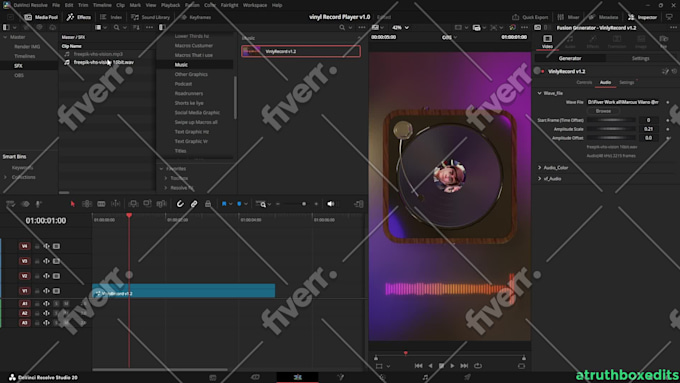Image resolution: width=680 pixels, height=383 pixels.
Task: Toggle the viewer Loop playback button
Action: (478, 366)
